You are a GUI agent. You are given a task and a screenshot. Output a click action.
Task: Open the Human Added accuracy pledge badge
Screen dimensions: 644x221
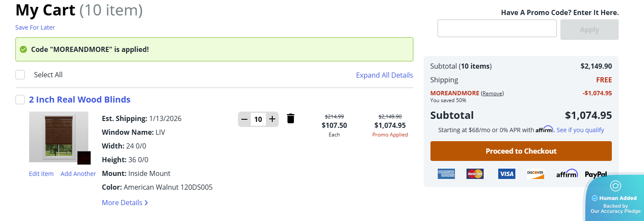615,198
